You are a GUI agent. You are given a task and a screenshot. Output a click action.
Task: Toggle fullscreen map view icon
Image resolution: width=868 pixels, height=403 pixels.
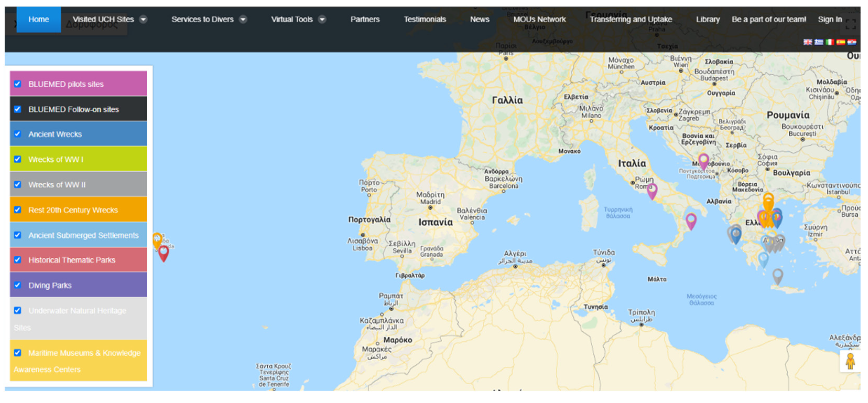pos(851,24)
